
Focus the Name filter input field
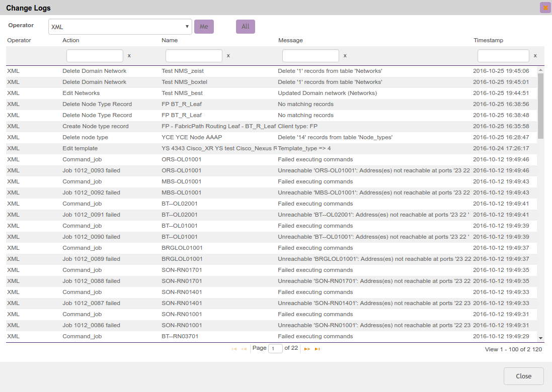pyautogui.click(x=194, y=56)
